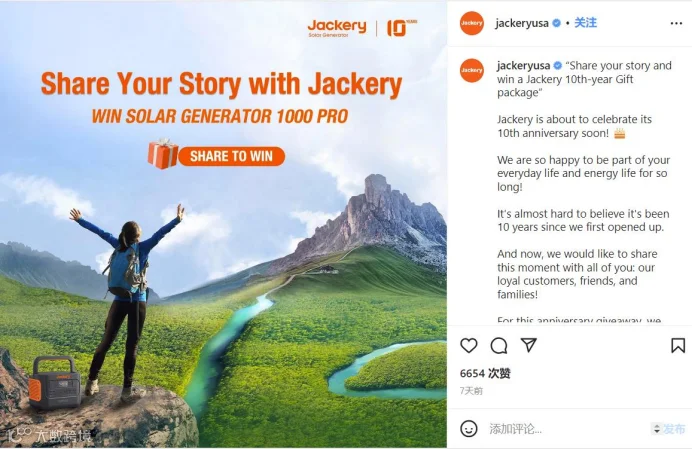Click the 添加评论 comment input field
Viewport: 692px width, 450px height.
(567, 428)
